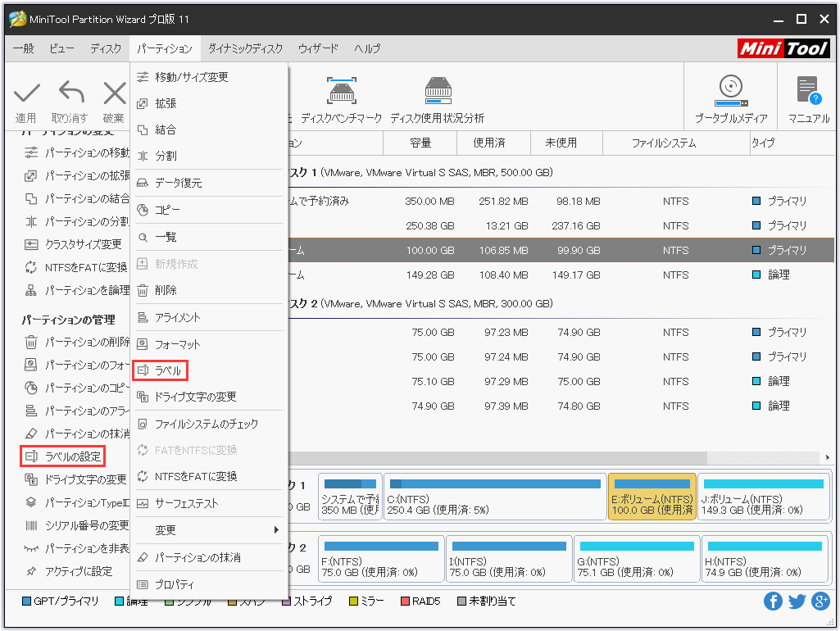The height and width of the screenshot is (631, 840).
Task: Click horizontal scrollbar right arrow
Action: tap(827, 457)
